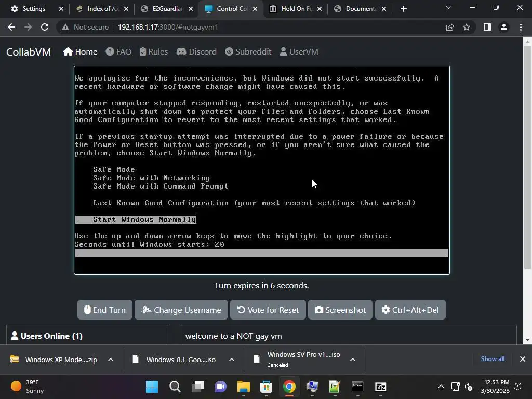Expand Windows XP Mode download options

[x=111, y=360]
